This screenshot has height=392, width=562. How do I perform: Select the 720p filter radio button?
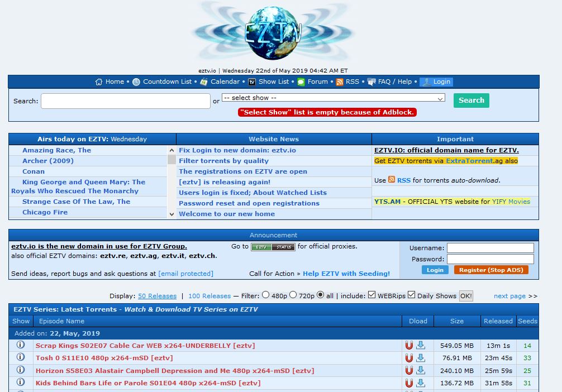[293, 295]
